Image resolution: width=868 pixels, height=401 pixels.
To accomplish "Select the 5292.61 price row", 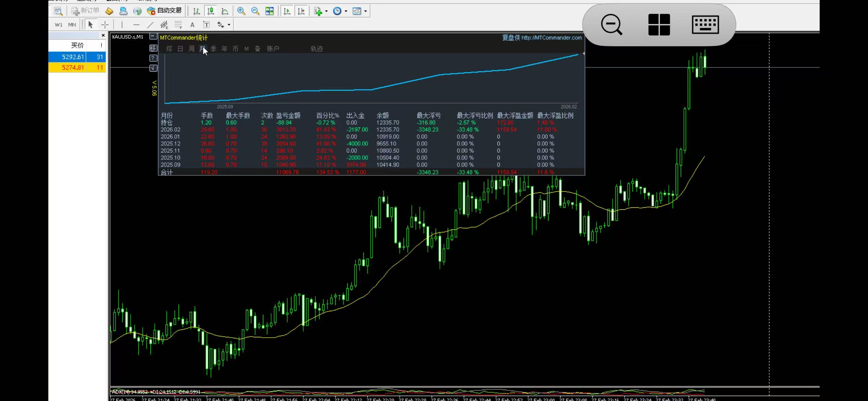I will click(x=73, y=57).
